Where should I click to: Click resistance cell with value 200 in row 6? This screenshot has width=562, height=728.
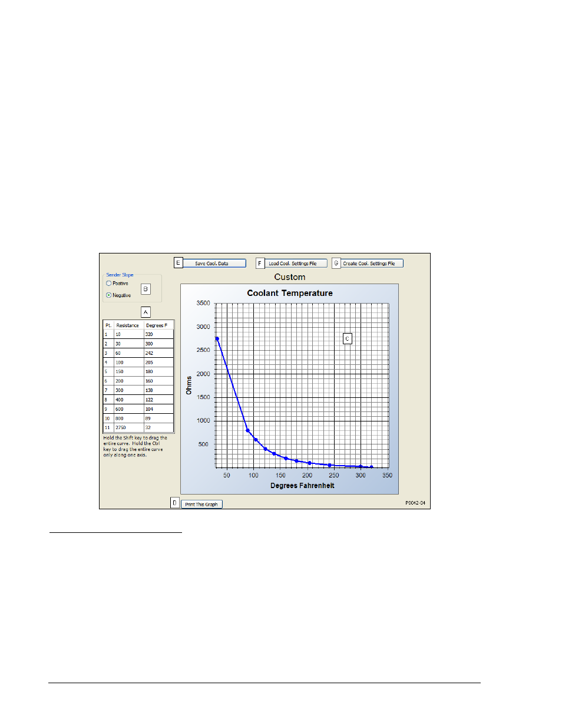coord(128,381)
